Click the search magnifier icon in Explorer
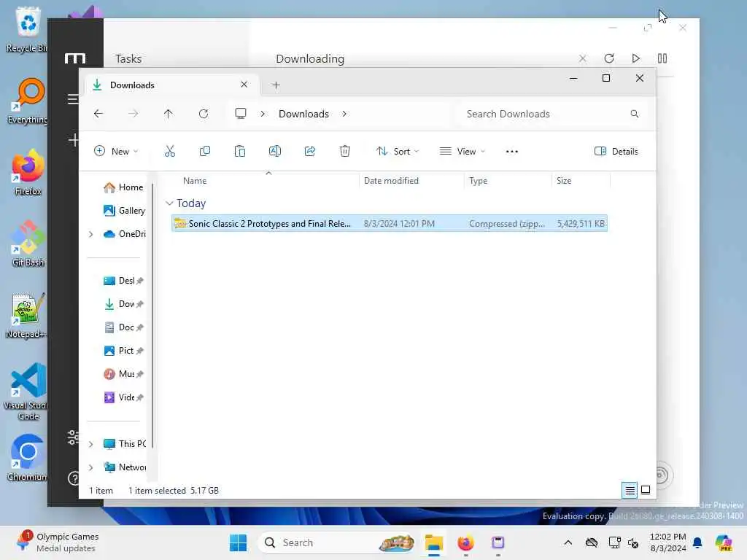 point(634,114)
